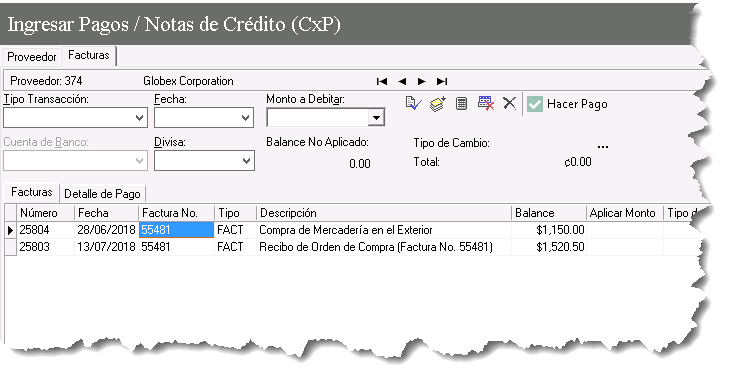This screenshot has width=733, height=380.
Task: Click the money stack toolbar icon
Action: [x=438, y=104]
